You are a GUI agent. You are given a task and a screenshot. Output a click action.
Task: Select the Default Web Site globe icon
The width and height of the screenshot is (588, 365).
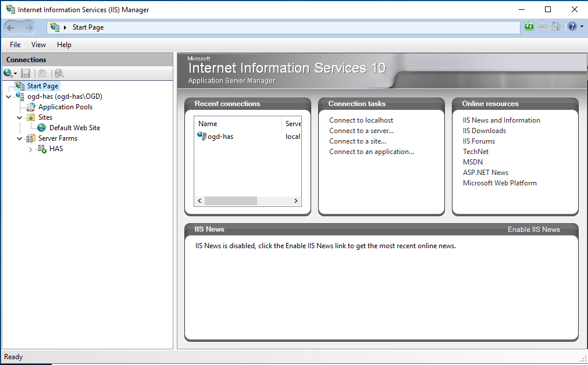[x=41, y=127]
